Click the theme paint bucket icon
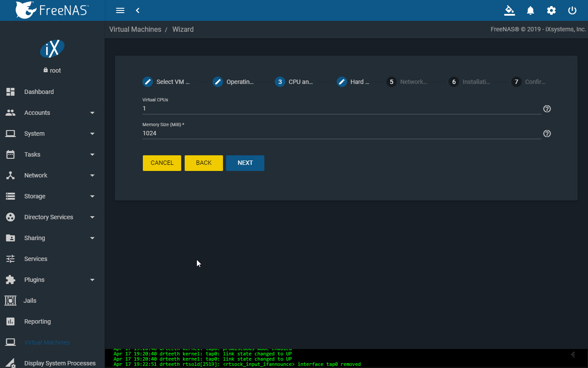The image size is (588, 368). point(509,10)
